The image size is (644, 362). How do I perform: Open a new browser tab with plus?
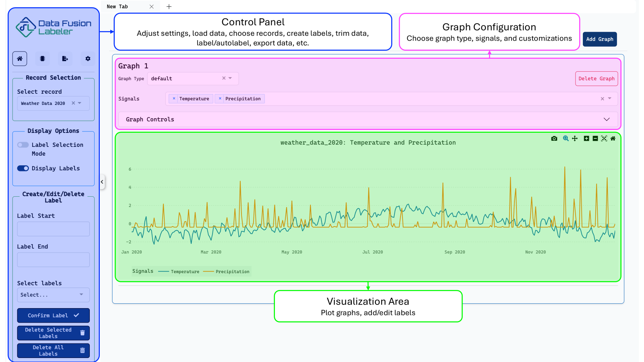pos(169,6)
